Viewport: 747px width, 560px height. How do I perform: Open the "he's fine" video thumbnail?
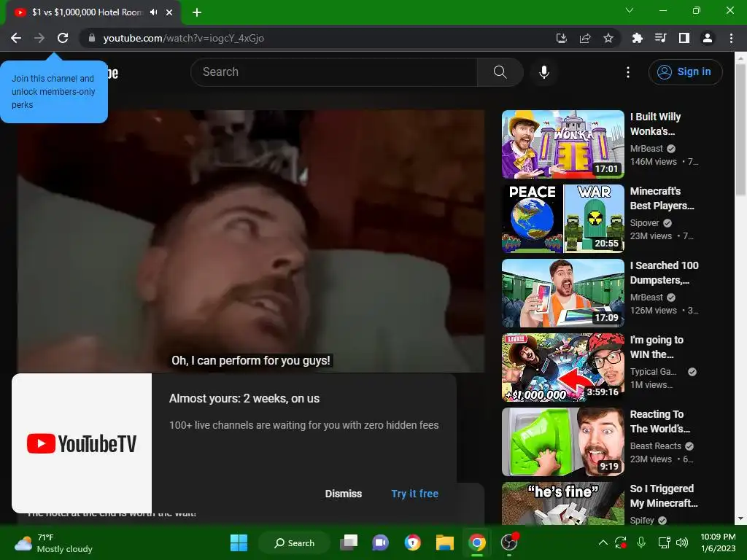(563, 503)
